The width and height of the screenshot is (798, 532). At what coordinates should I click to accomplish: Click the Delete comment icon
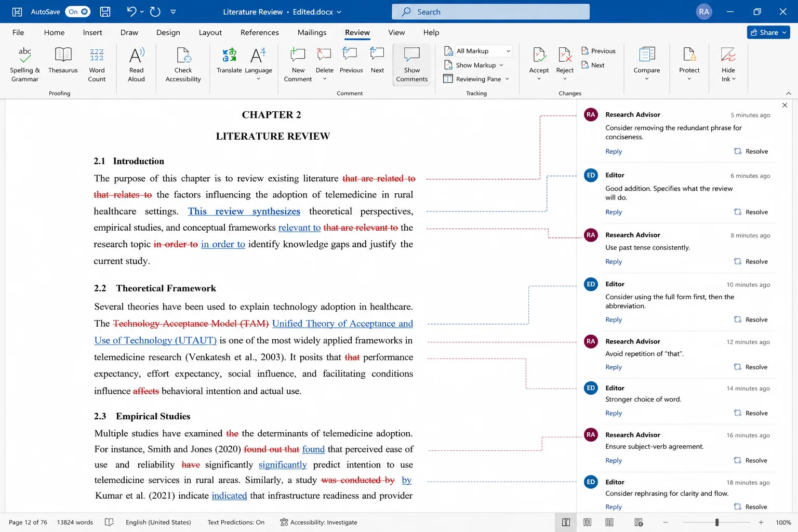coord(324,54)
